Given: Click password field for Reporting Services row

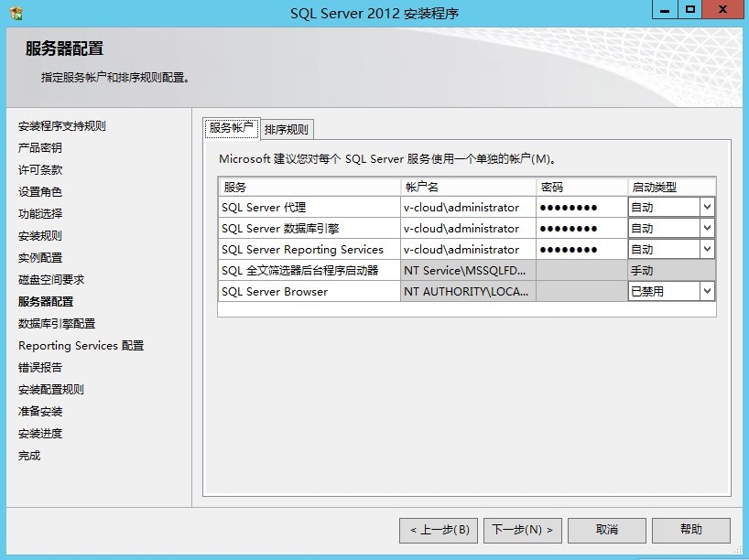Looking at the screenshot, I should click(x=581, y=249).
